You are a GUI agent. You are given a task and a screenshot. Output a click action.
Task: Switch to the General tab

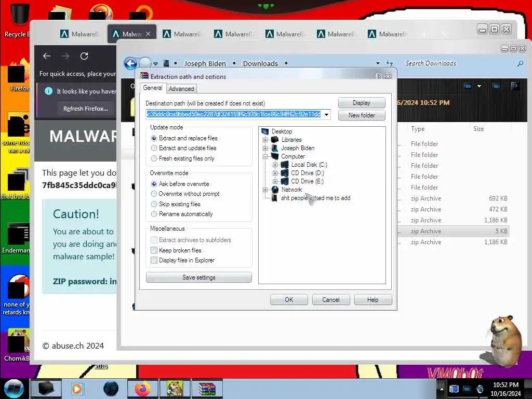pos(153,88)
